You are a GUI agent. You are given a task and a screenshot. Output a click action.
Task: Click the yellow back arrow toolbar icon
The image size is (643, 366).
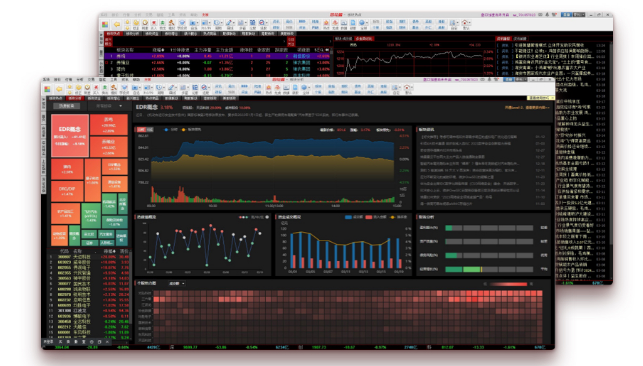(59, 89)
